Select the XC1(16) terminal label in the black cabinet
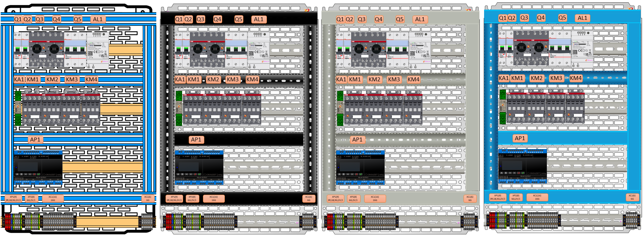The height and width of the screenshot is (238, 644). 214,199
